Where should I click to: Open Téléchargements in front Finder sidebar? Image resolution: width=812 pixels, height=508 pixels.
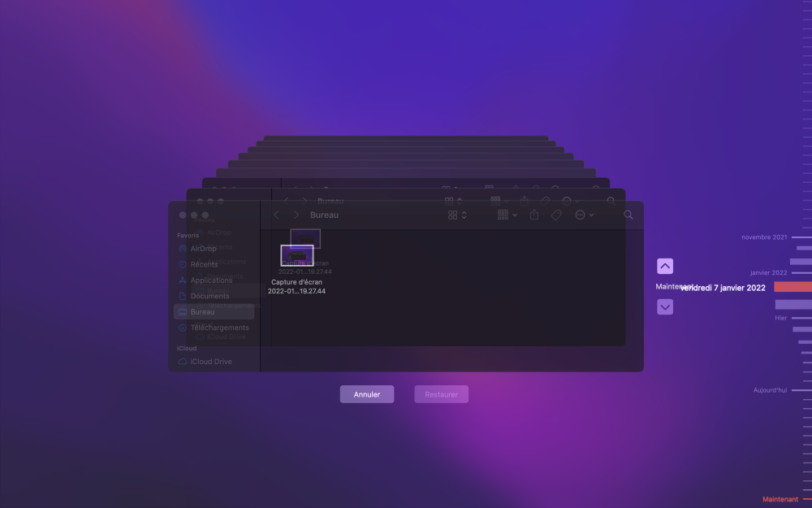[214, 328]
